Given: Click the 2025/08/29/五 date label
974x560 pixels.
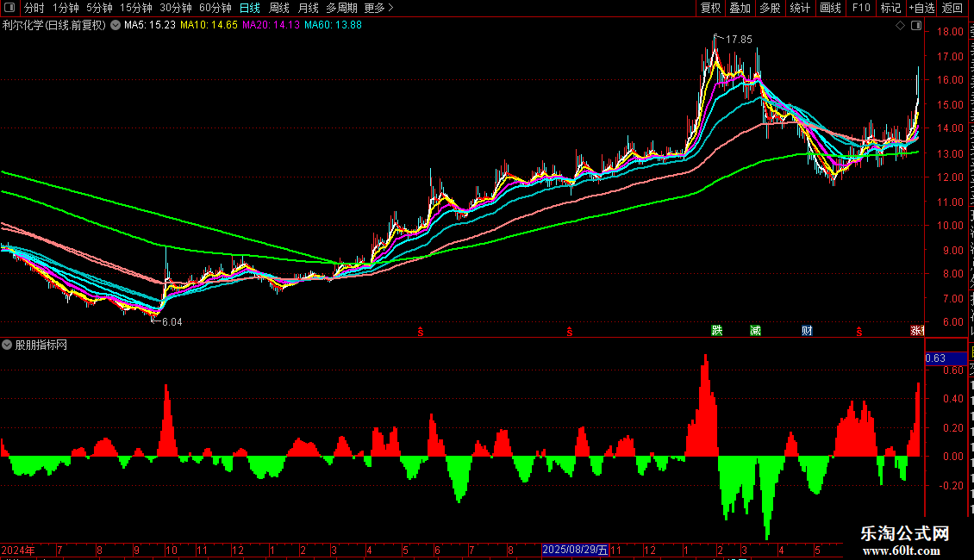Looking at the screenshot, I should 575,550.
